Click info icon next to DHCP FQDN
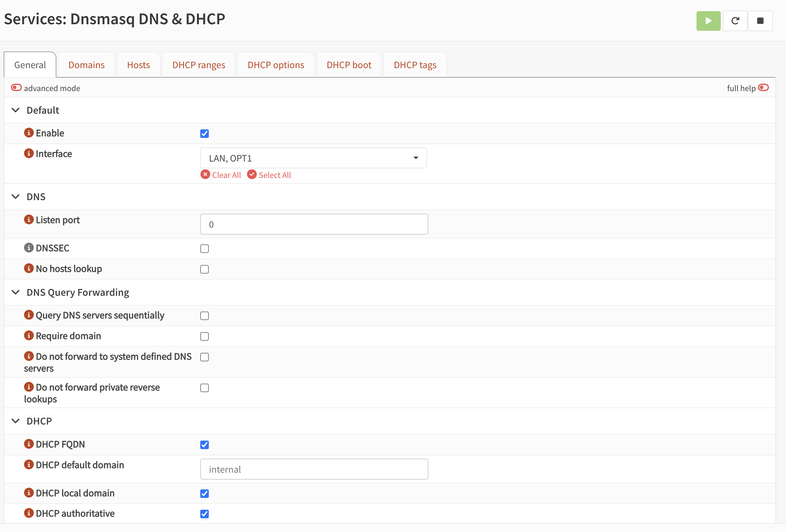The width and height of the screenshot is (786, 532). pyautogui.click(x=29, y=444)
